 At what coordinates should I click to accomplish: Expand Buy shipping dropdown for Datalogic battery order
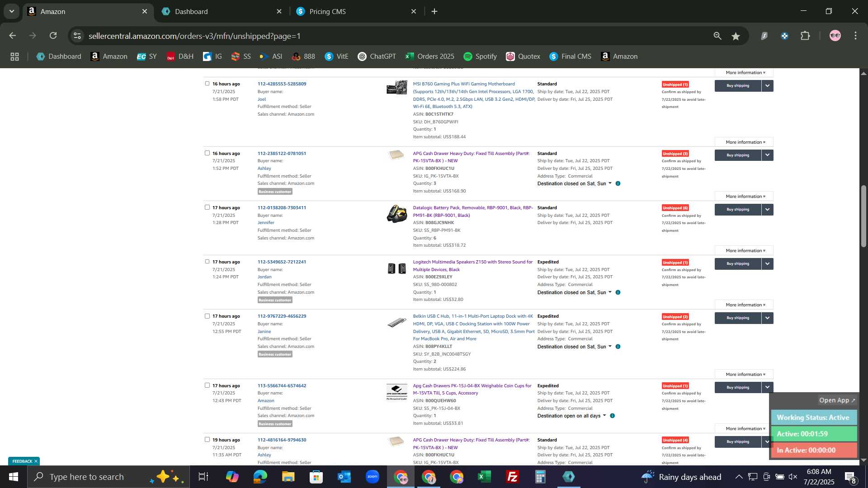click(767, 209)
